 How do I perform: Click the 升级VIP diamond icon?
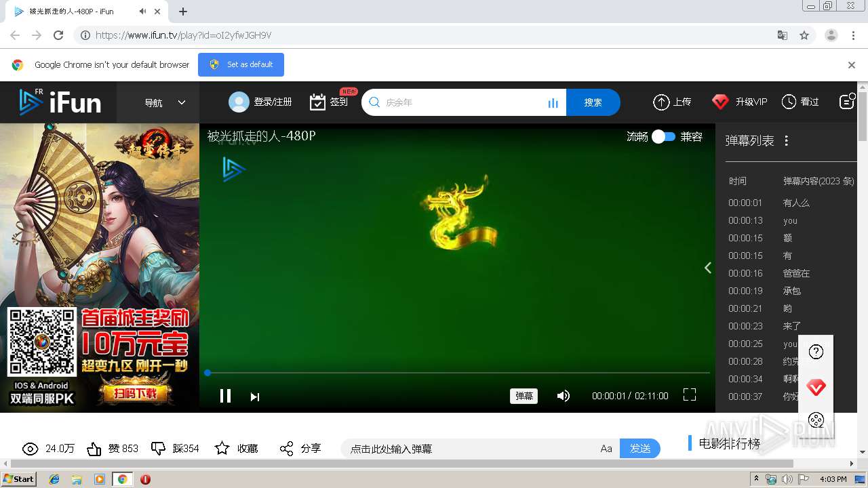tap(720, 102)
